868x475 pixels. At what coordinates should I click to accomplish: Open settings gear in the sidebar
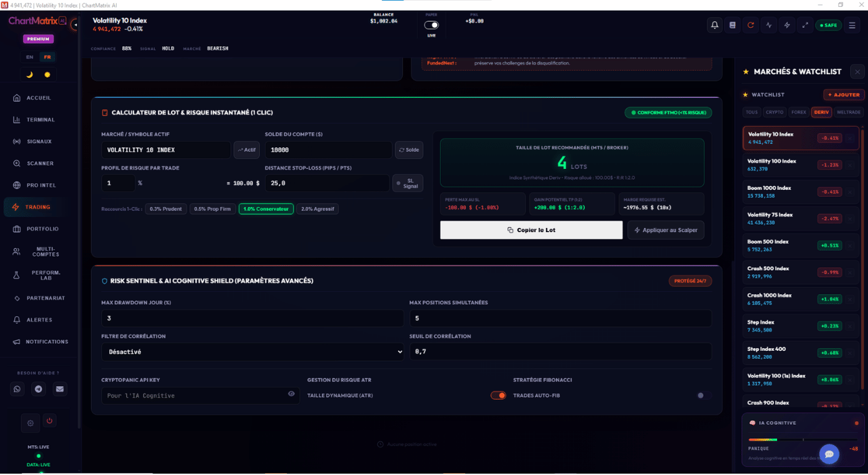pyautogui.click(x=30, y=423)
